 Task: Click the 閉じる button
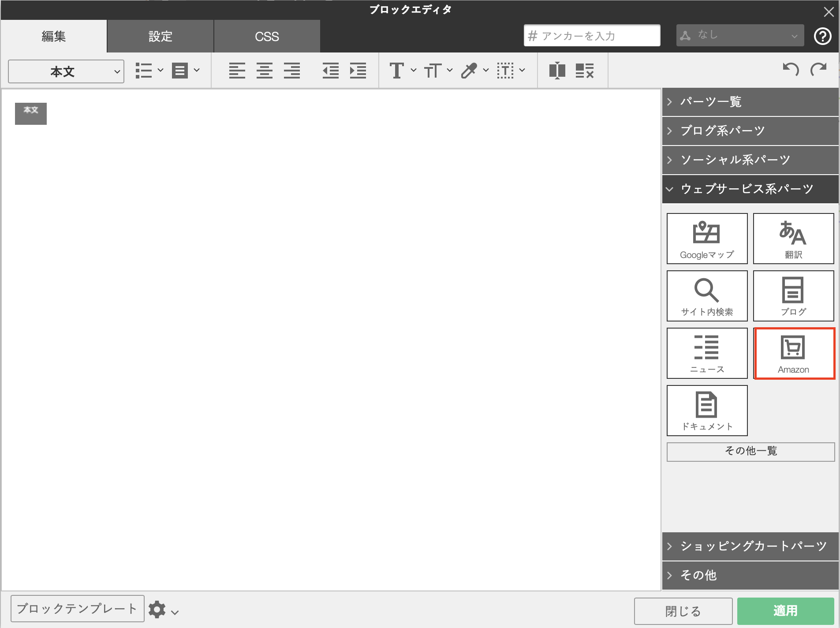point(683,611)
